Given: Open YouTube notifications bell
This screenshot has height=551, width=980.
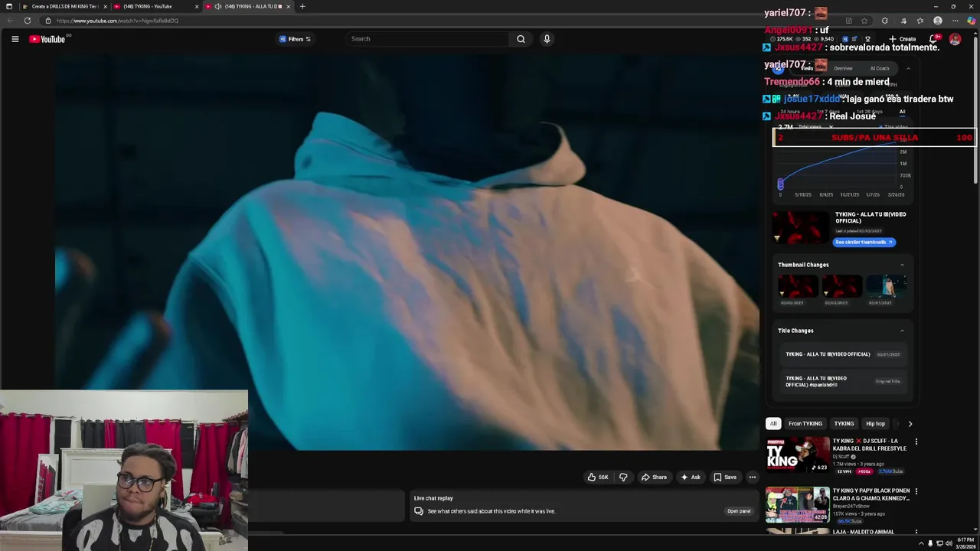Looking at the screenshot, I should (933, 39).
